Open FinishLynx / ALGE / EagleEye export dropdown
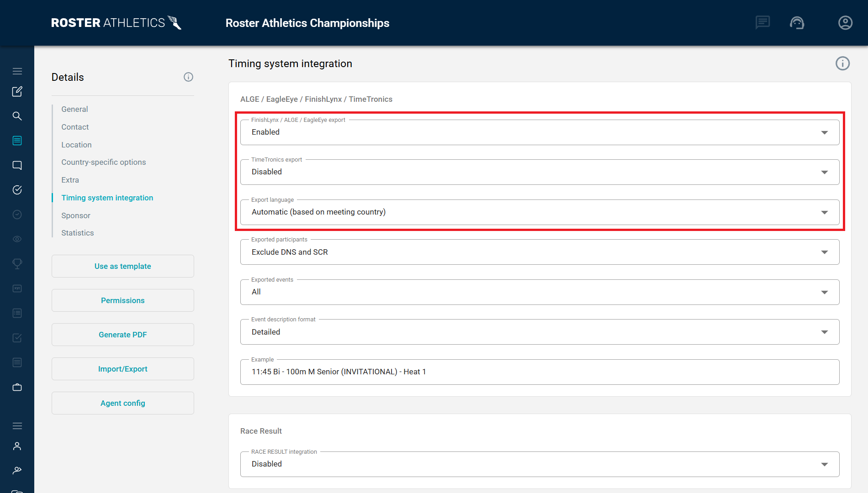The height and width of the screenshot is (493, 868). tap(540, 132)
